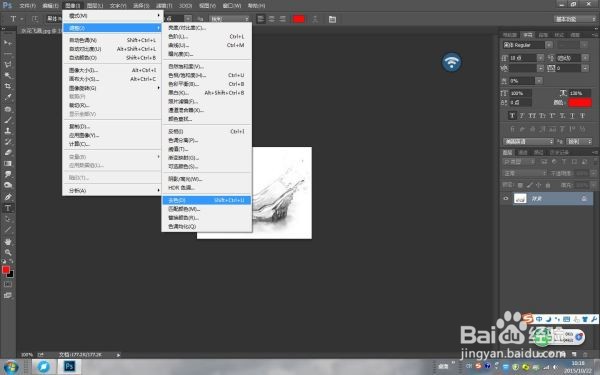600x375 pixels.
Task: Toggle Faux Bold in Character panel
Action: coord(512,116)
